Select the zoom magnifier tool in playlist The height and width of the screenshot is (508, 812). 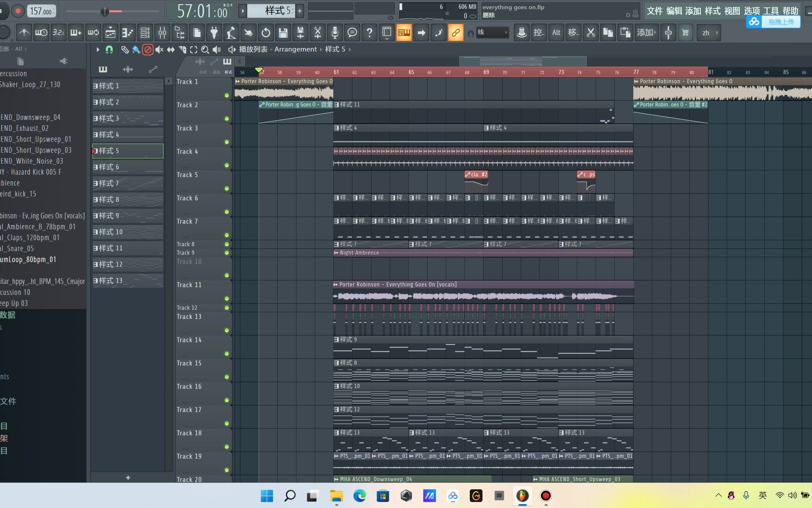point(205,50)
